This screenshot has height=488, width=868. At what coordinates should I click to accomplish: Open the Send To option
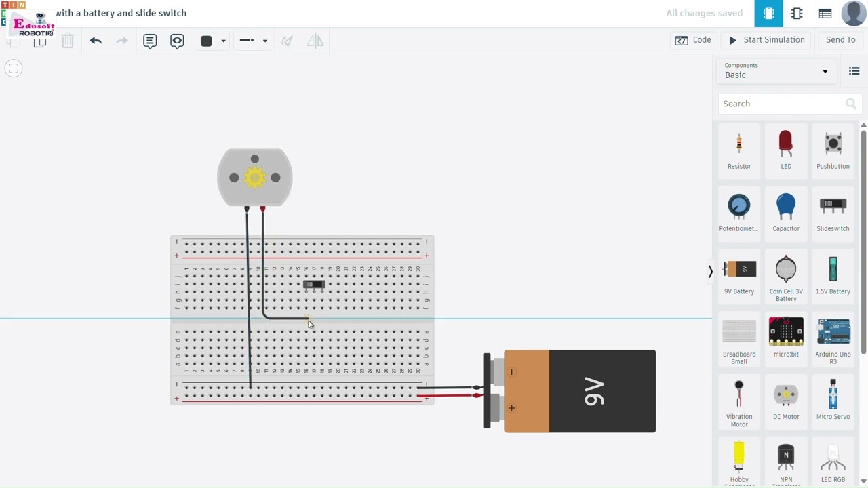pos(841,40)
